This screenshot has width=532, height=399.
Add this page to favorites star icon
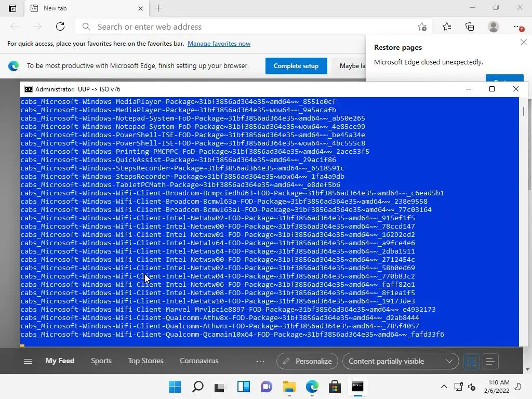422,26
